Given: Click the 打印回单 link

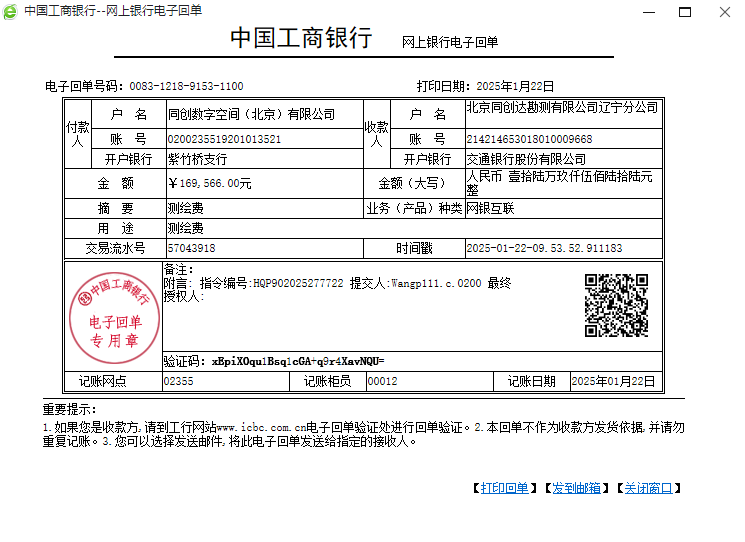Looking at the screenshot, I should tap(504, 488).
